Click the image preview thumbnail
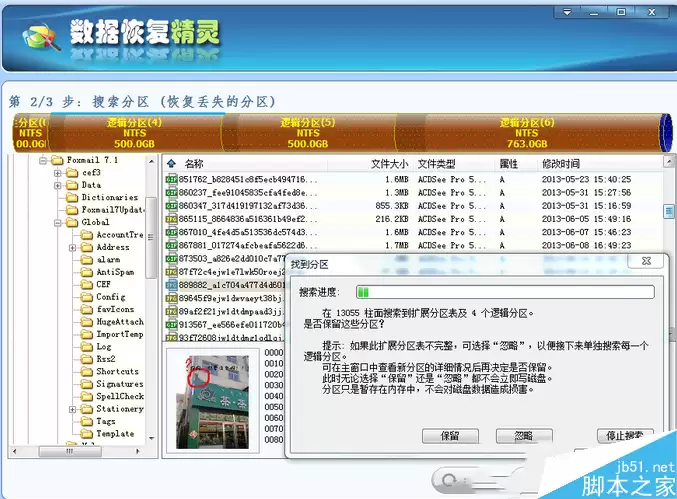Image resolution: width=677 pixels, height=499 pixels. [x=212, y=402]
